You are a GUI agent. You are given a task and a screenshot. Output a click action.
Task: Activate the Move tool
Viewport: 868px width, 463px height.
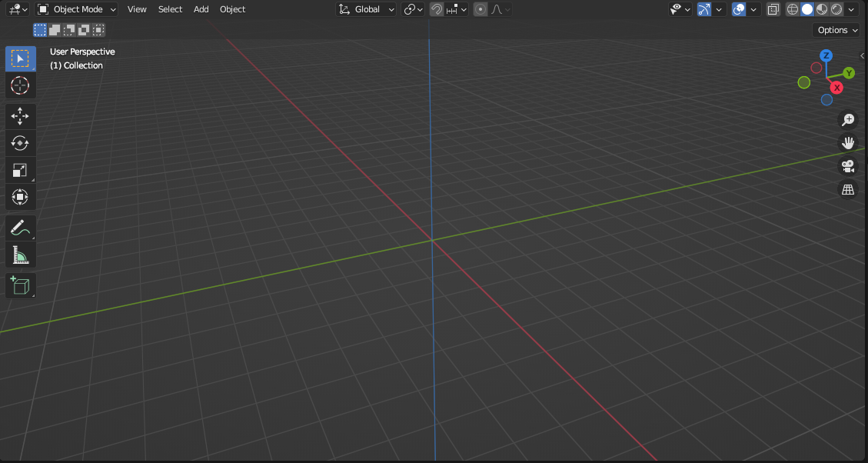pyautogui.click(x=20, y=116)
